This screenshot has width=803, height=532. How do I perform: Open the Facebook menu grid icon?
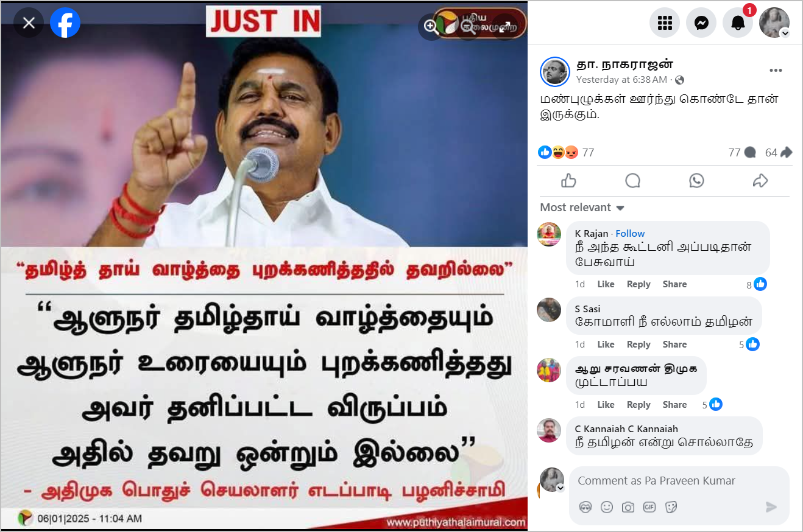point(665,23)
